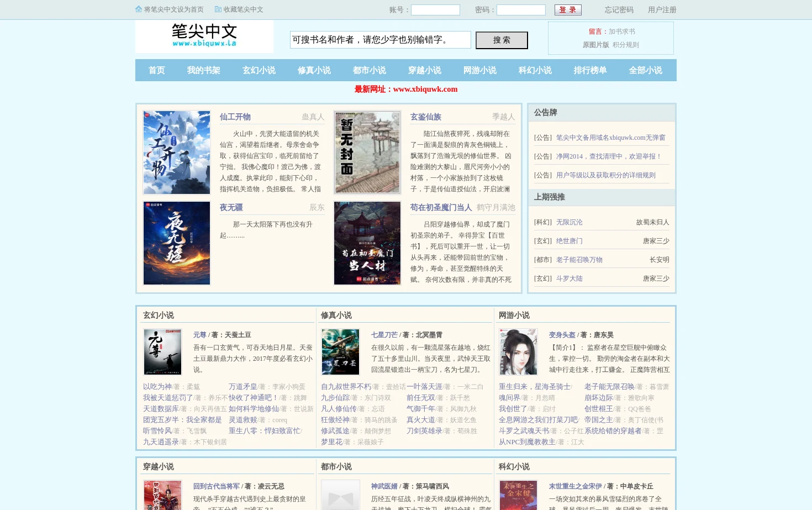The image size is (812, 510).
Task: Open the 全部小说 nav tab
Action: 646,70
